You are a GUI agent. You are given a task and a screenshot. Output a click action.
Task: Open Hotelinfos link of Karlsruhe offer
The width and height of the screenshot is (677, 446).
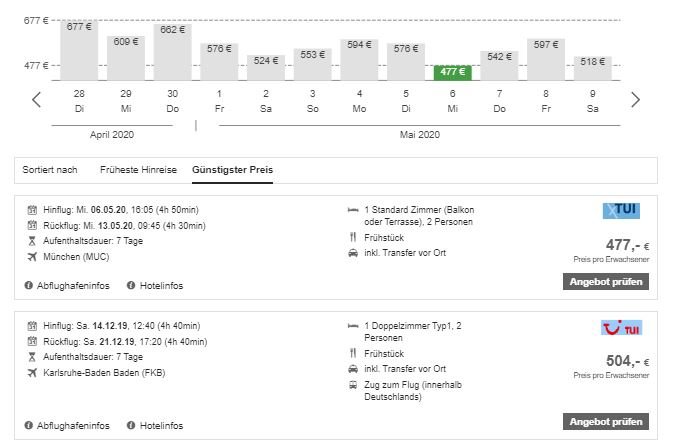[161, 425]
